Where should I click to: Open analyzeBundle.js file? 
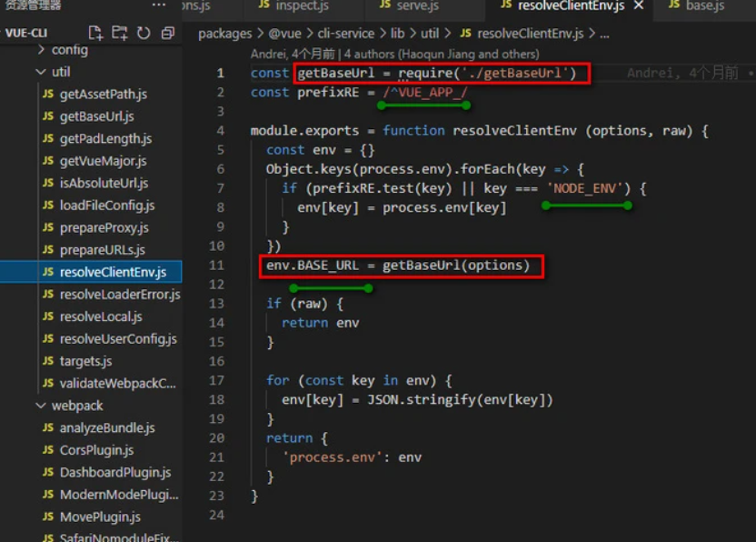107,427
